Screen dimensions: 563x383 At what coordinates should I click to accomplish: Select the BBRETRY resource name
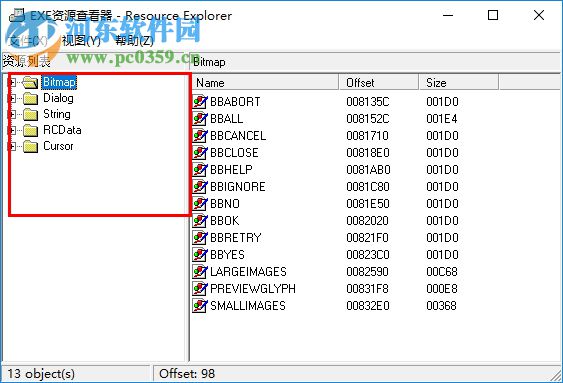(x=236, y=238)
